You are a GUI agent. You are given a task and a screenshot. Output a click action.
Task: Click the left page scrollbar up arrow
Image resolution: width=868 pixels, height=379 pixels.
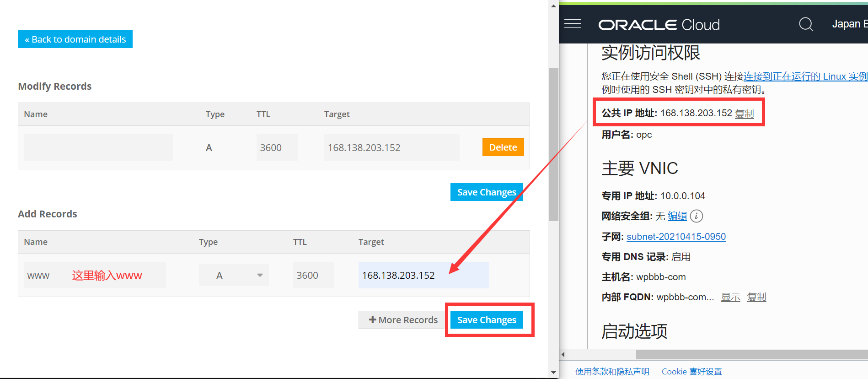point(553,6)
